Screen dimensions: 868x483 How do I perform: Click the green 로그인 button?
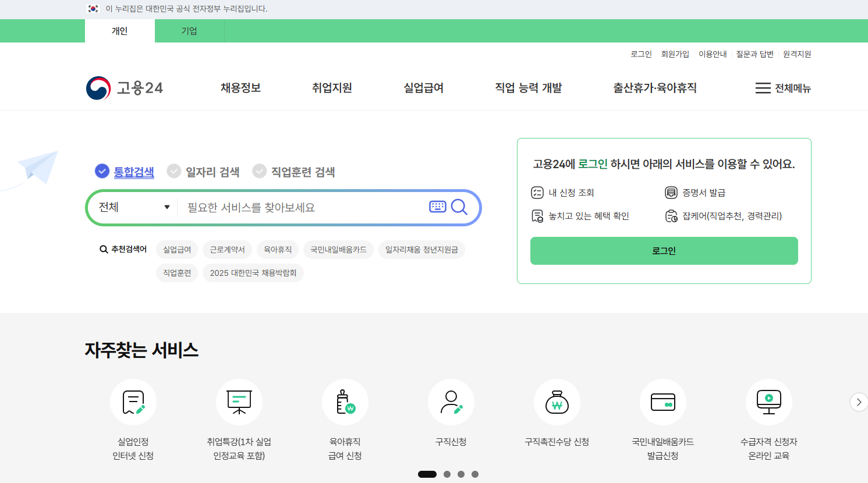pyautogui.click(x=664, y=251)
